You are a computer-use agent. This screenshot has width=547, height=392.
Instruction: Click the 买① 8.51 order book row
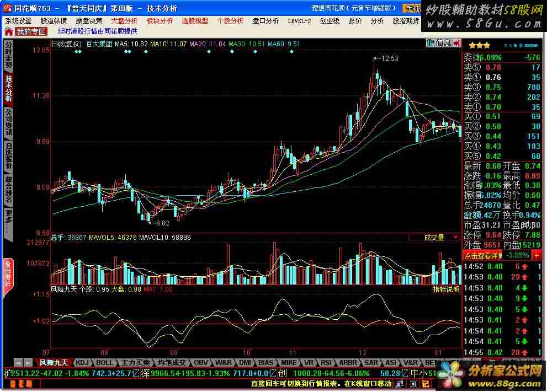[x=502, y=116]
